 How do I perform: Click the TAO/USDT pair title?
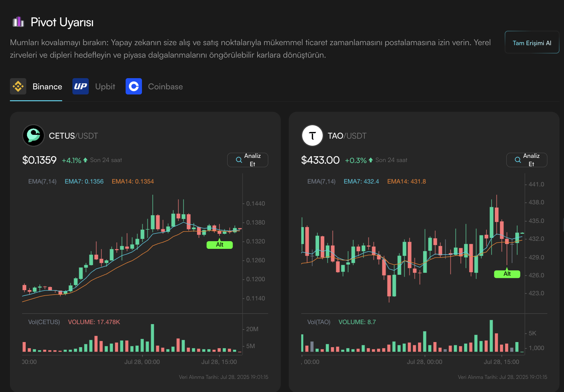[347, 136]
